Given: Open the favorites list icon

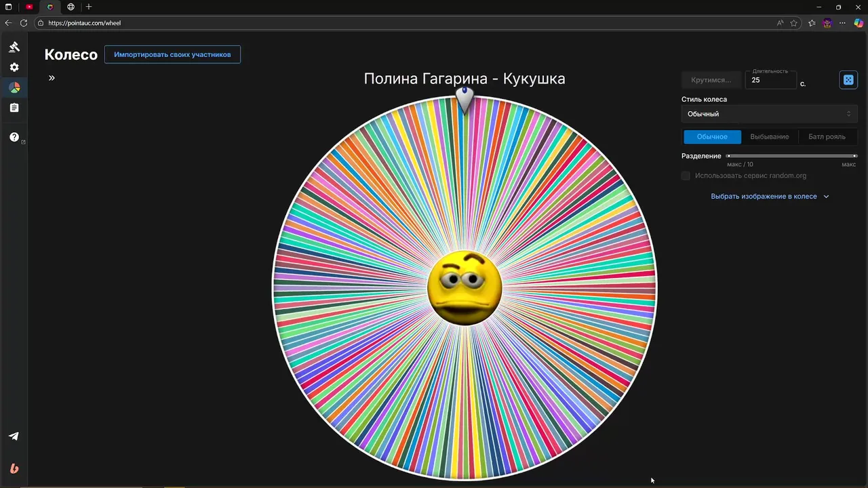Looking at the screenshot, I should coord(812,23).
